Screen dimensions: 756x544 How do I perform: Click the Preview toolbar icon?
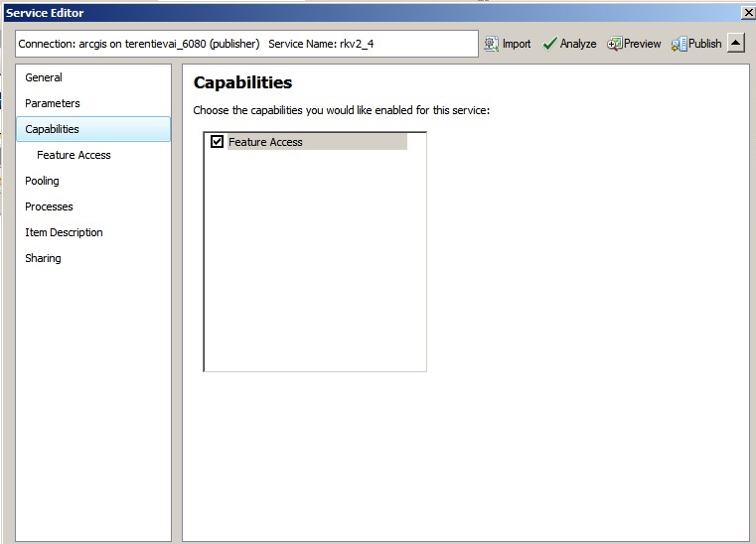pyautogui.click(x=614, y=44)
